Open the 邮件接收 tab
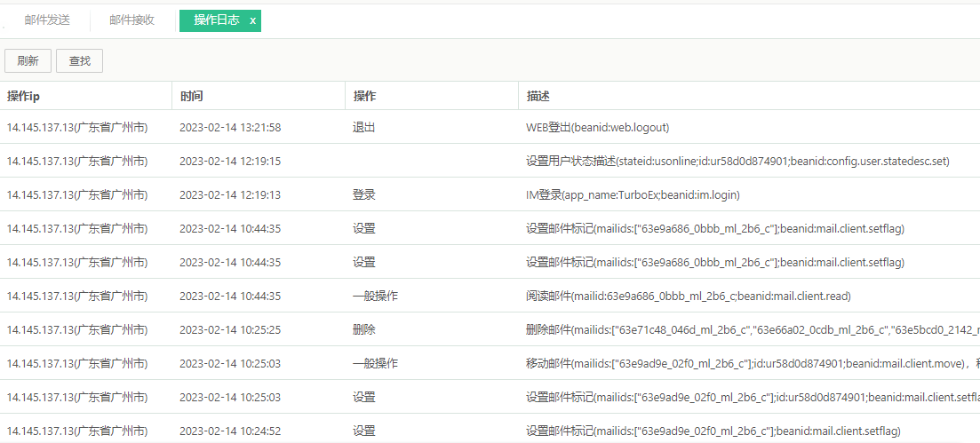 pos(131,20)
